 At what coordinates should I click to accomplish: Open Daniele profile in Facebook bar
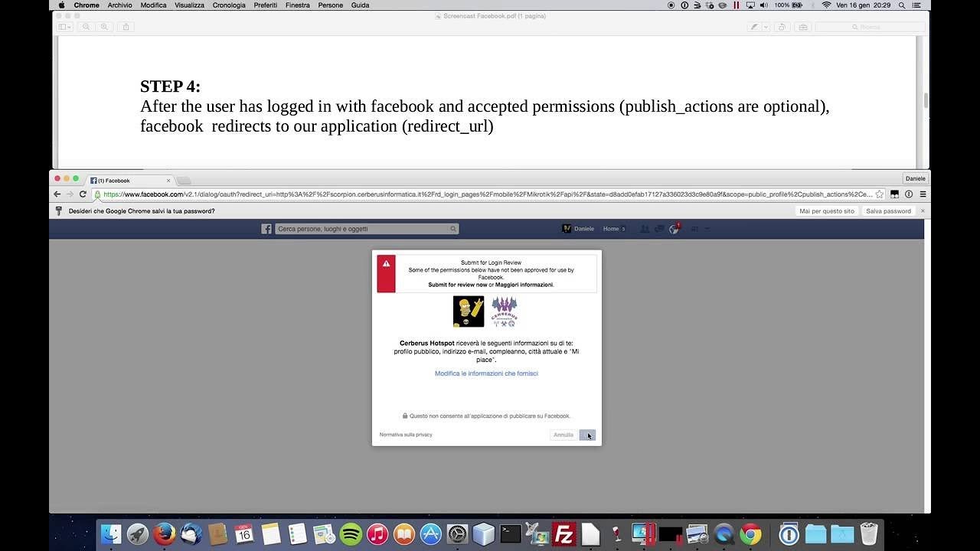click(x=579, y=229)
